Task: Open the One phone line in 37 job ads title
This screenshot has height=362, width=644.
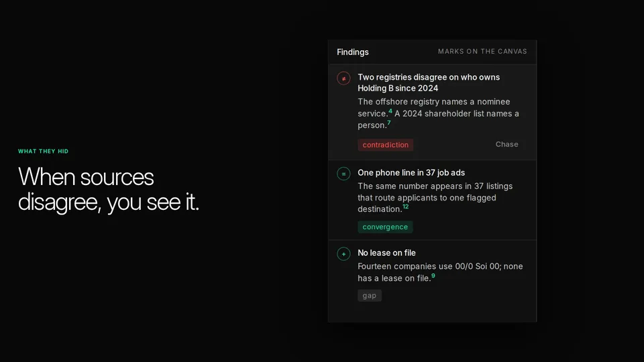Action: (x=411, y=173)
